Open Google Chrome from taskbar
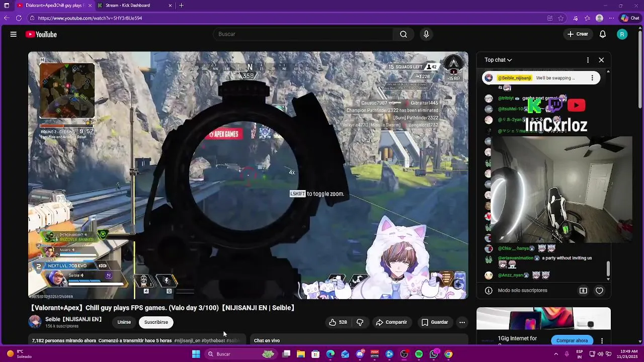 [448, 354]
